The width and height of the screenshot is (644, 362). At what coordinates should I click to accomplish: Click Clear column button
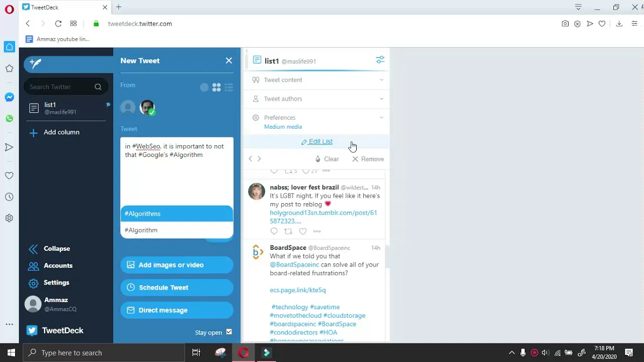point(327,159)
